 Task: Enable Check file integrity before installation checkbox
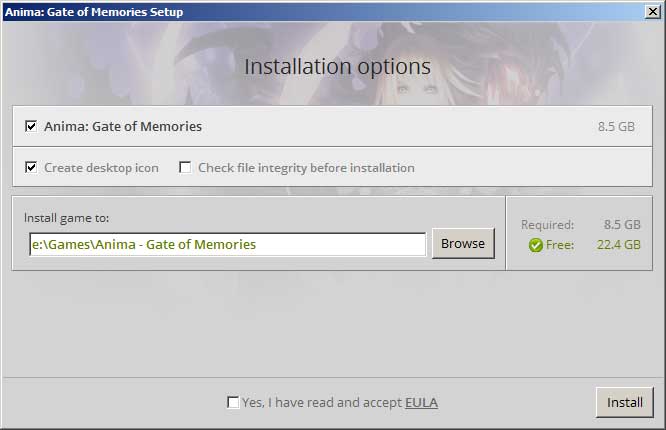click(185, 167)
